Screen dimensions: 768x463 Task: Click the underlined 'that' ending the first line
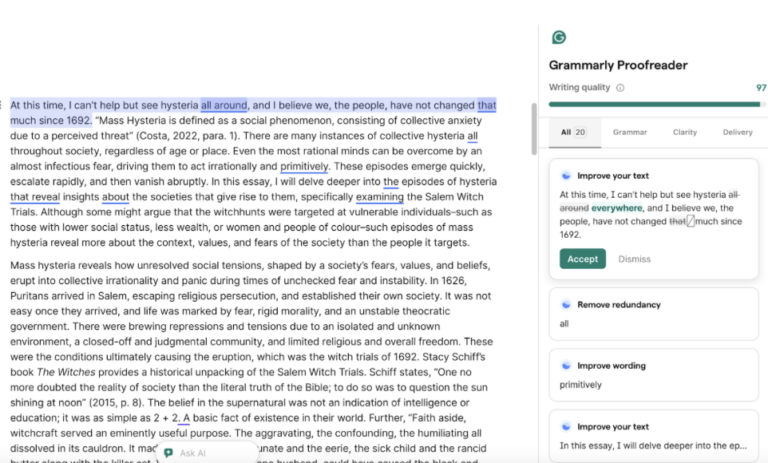487,105
